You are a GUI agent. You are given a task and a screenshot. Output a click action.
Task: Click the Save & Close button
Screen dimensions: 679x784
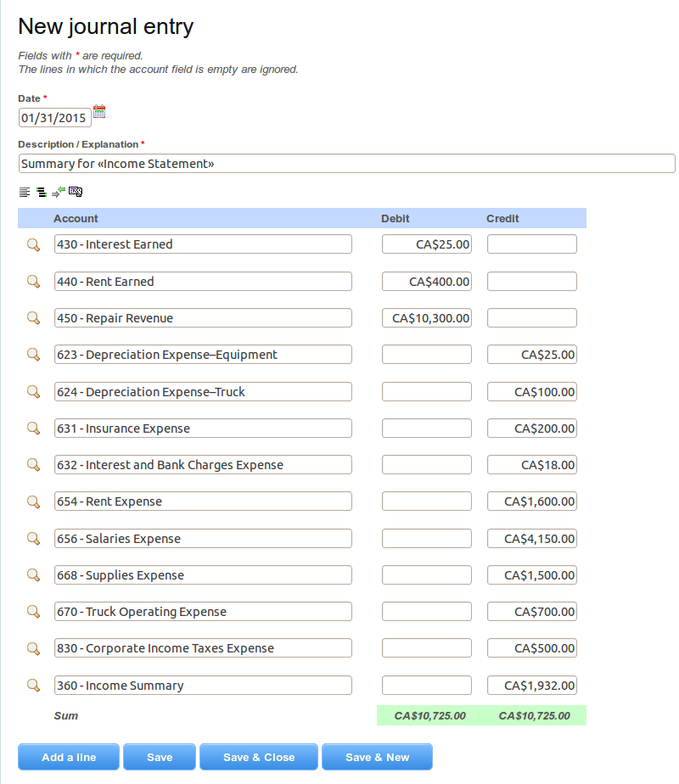click(x=258, y=756)
